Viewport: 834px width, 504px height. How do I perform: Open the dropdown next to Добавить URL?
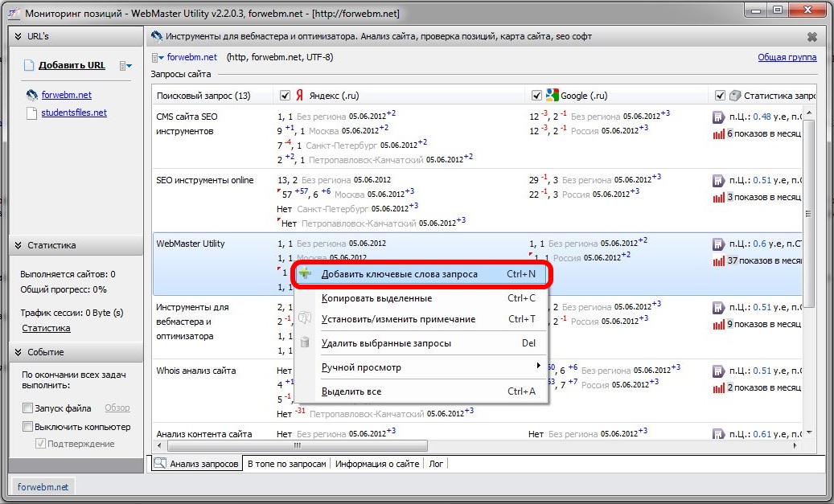click(125, 66)
